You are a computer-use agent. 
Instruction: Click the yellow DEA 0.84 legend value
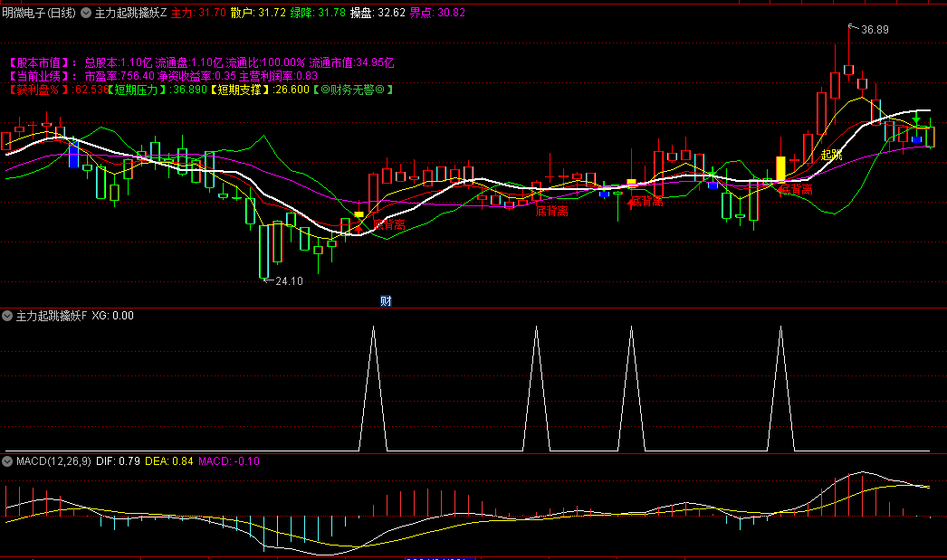[168, 461]
